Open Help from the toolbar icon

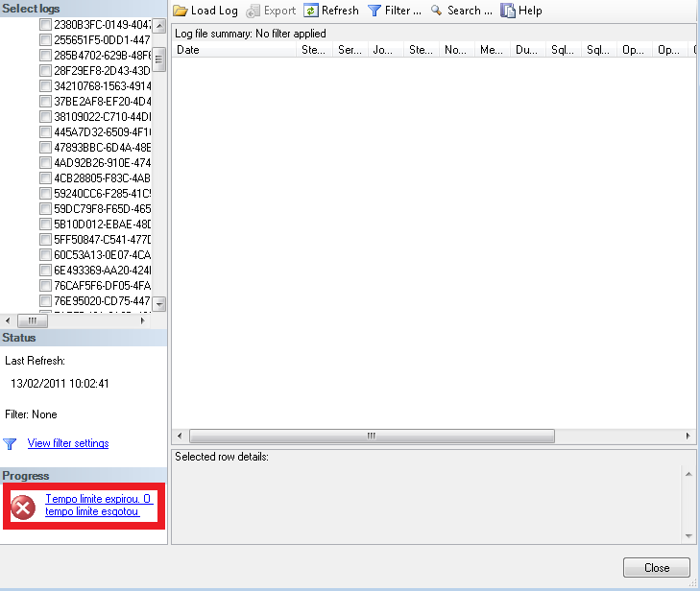508,11
